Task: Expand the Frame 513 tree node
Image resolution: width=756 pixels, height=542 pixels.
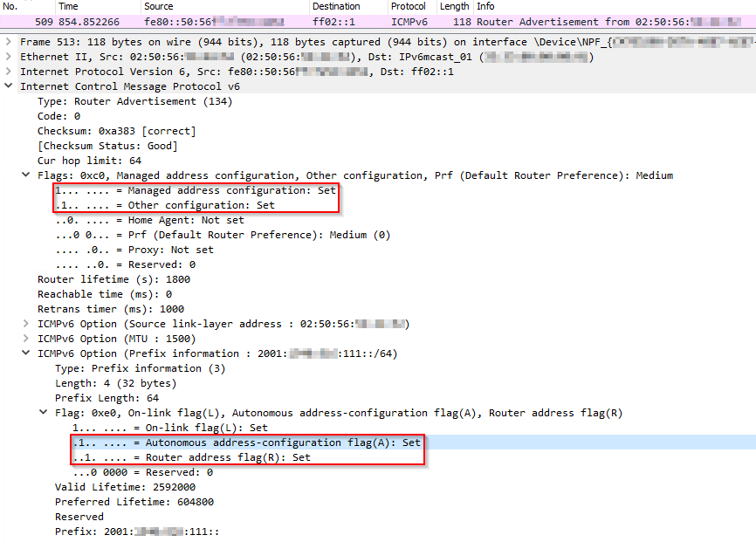Action: pyautogui.click(x=9, y=42)
